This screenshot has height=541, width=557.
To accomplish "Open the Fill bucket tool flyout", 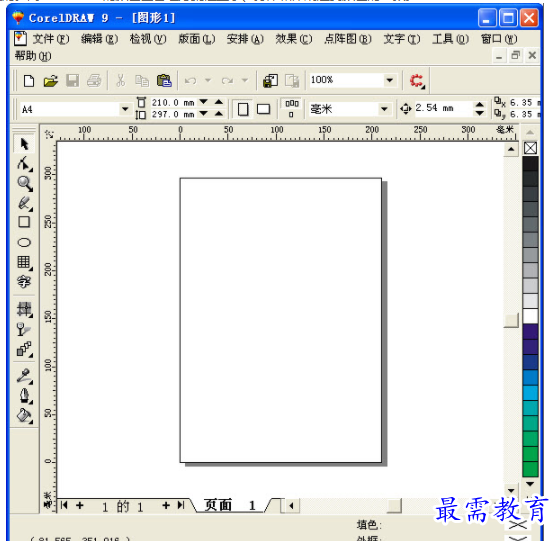I will (24, 415).
